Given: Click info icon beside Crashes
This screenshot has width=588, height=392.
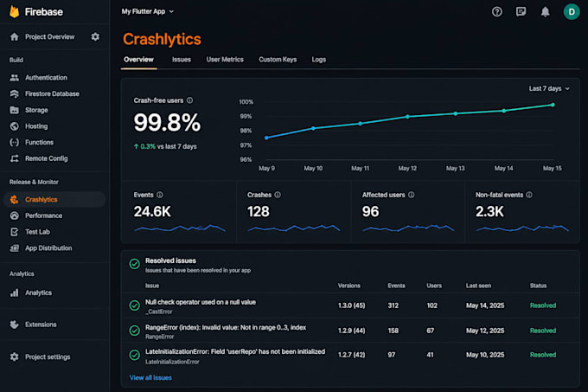Looking at the screenshot, I should pyautogui.click(x=278, y=195).
